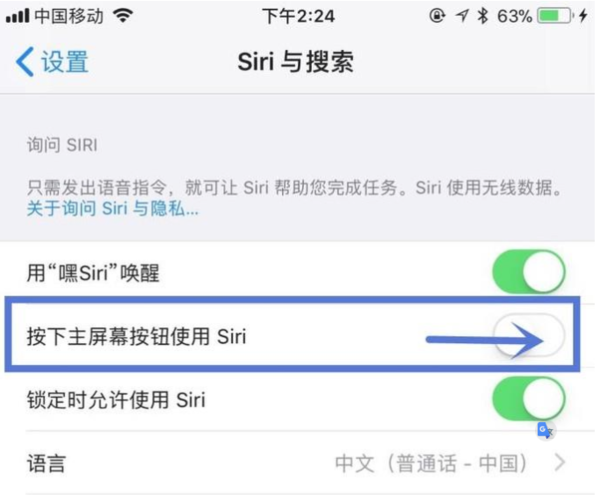
Task: Tap the orientation lock status icon
Action: 436,17
